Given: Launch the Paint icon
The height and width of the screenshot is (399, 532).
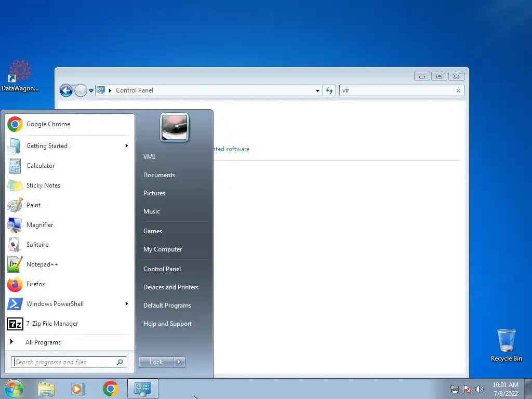Looking at the screenshot, I should pyautogui.click(x=15, y=205).
